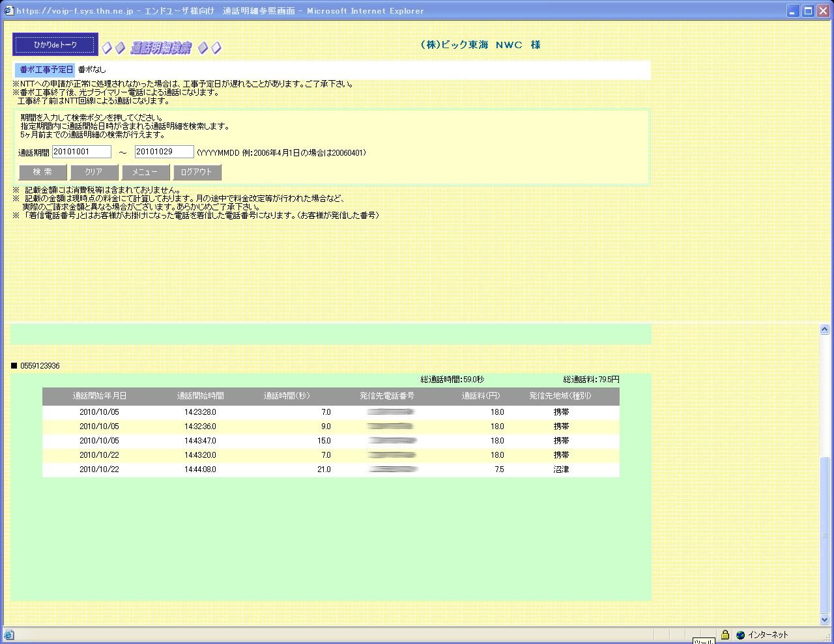Maximize the Internet Explorer window
Screen dimensions: 834x644
[x=808, y=11]
